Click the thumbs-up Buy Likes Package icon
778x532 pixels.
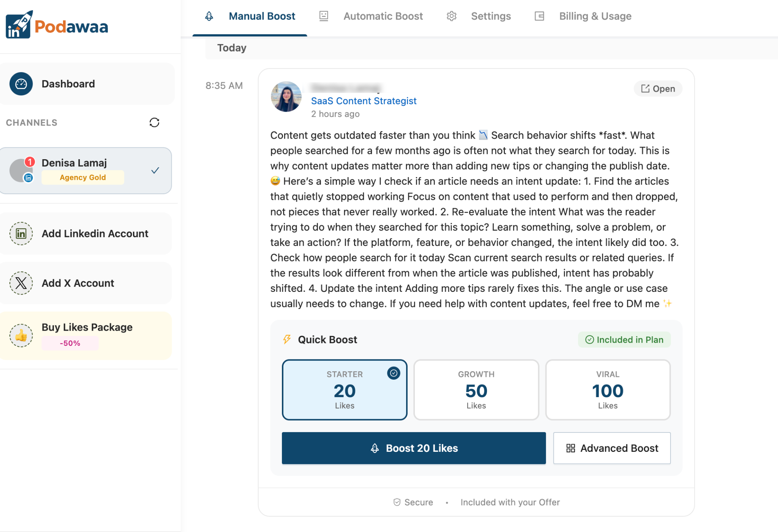point(21,335)
